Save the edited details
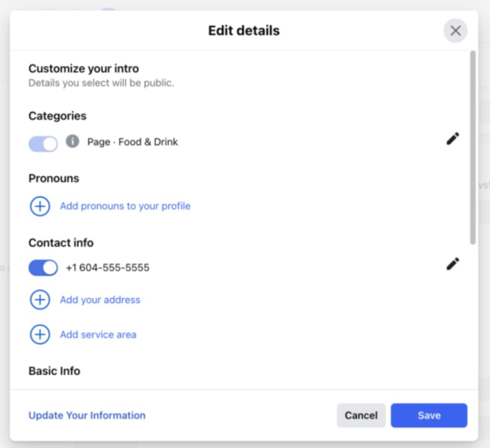 click(x=429, y=415)
